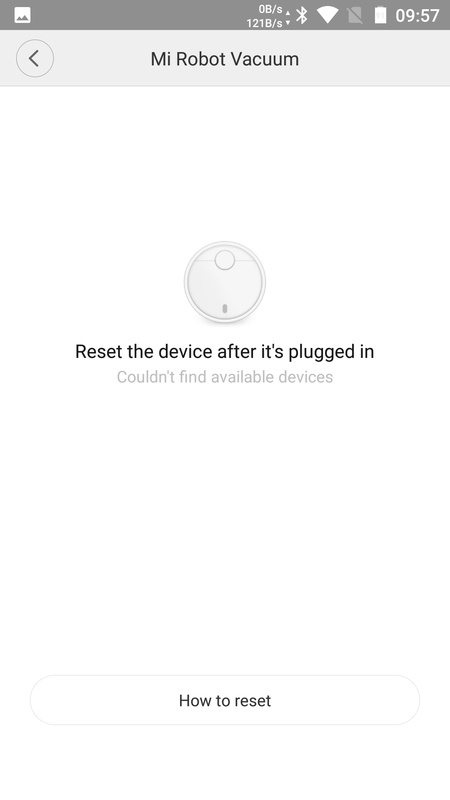Tap "Couldn't find available devices" message
This screenshot has height=800, width=450.
224,377
